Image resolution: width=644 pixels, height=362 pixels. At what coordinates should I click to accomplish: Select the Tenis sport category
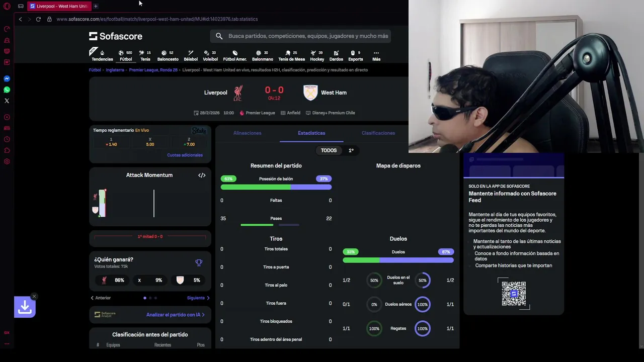145,56
